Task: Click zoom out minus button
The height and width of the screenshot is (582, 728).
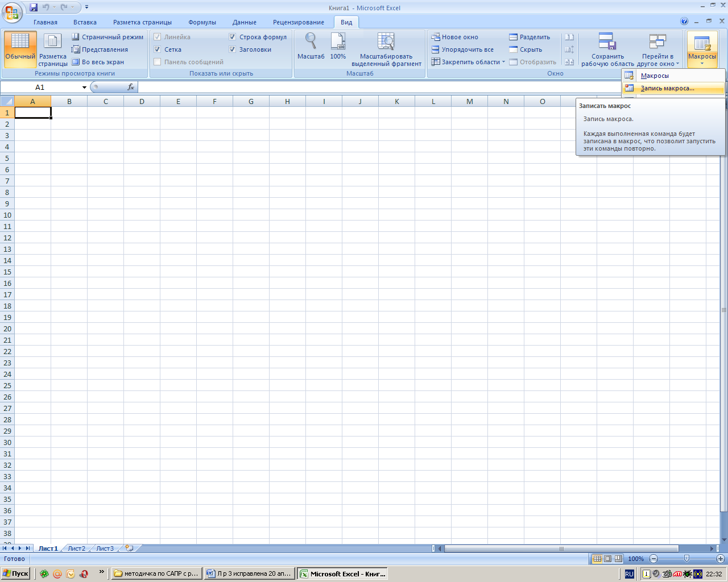Action: click(653, 559)
